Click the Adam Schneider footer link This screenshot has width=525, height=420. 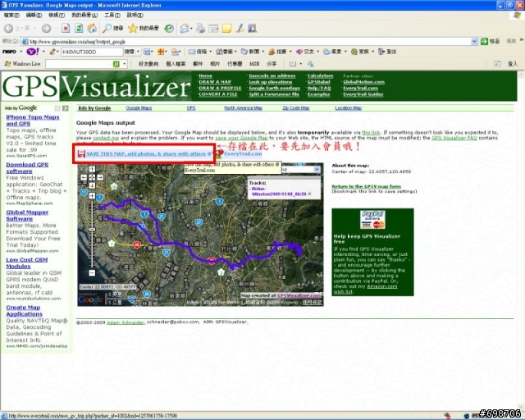point(126,322)
